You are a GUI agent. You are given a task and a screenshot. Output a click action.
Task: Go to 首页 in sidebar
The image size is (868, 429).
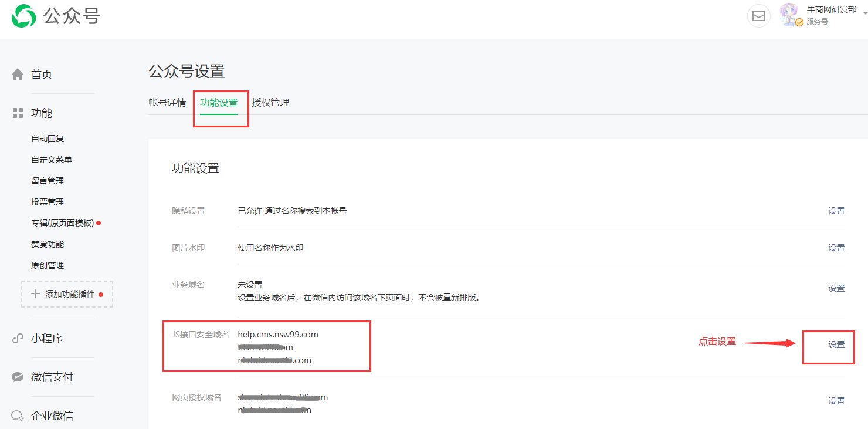pyautogui.click(x=42, y=75)
